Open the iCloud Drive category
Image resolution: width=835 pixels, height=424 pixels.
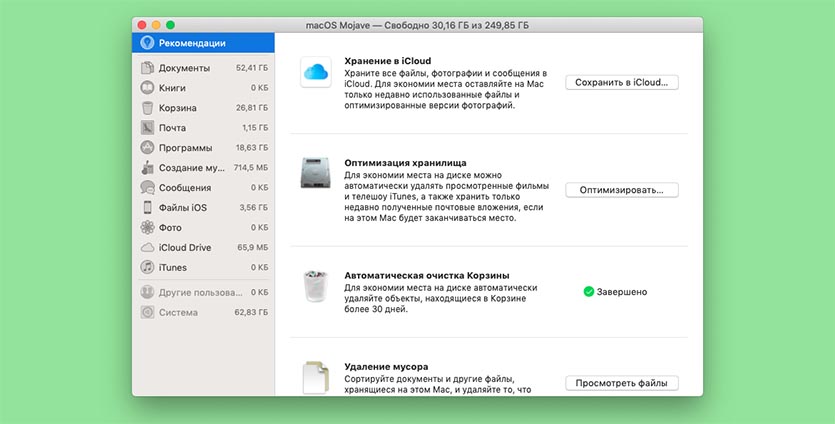(x=203, y=248)
